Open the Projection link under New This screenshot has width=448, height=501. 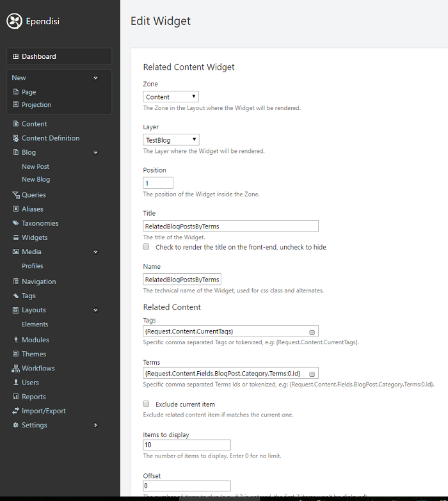pos(36,105)
